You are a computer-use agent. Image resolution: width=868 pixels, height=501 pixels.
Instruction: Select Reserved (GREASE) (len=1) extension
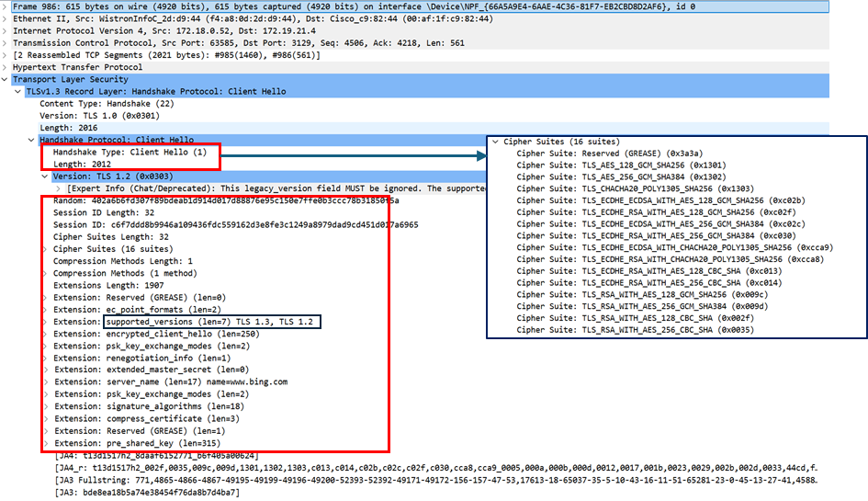tap(140, 431)
